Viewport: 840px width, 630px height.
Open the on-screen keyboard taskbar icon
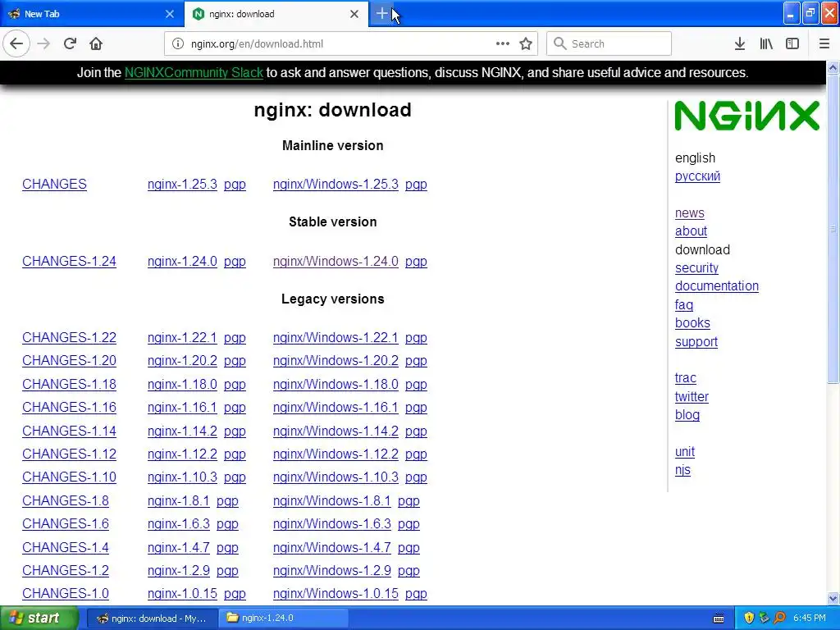pos(719,619)
